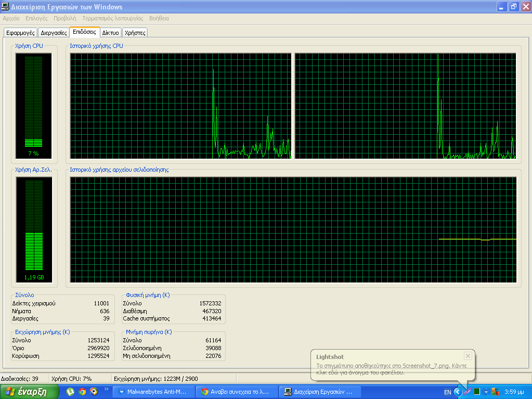Close the Lightshot notification balloon
Viewport: 532px width, 399px height.
click(468, 356)
